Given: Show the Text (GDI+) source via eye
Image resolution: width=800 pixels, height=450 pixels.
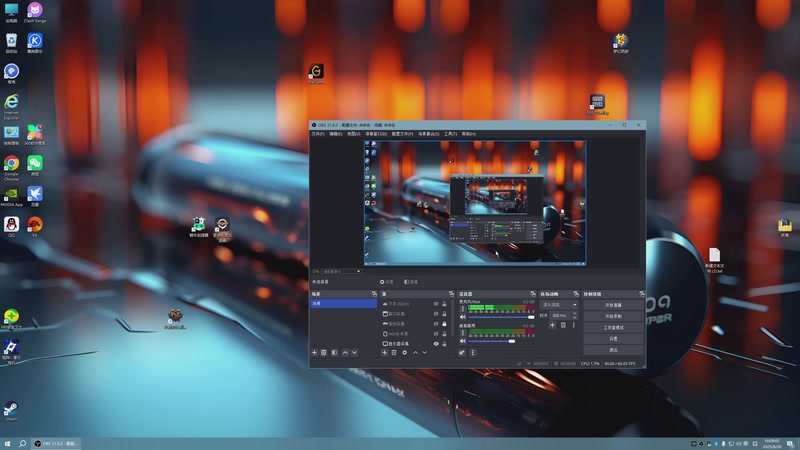Looking at the screenshot, I should coord(436,304).
